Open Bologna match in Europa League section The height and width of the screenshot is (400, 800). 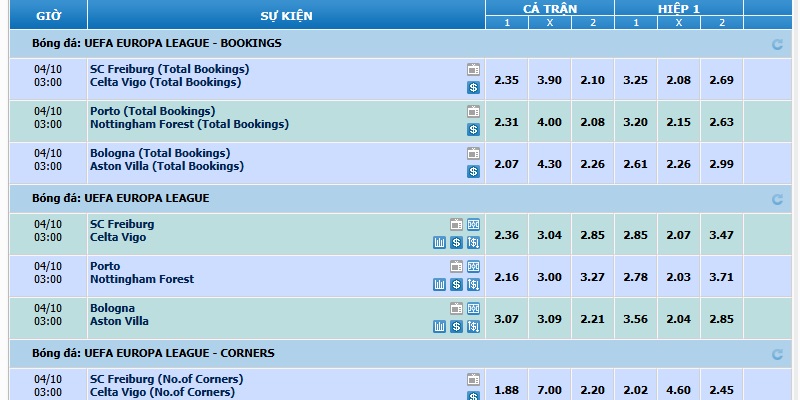(112, 308)
